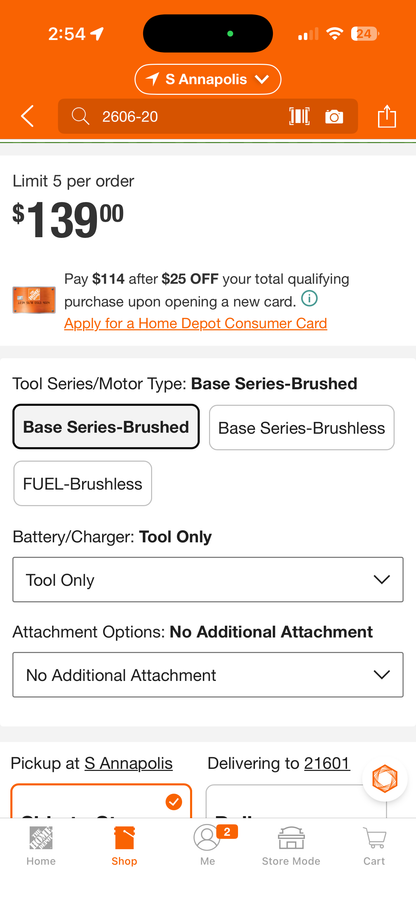Tap the share icon
The width and height of the screenshot is (416, 904).
[x=387, y=116]
